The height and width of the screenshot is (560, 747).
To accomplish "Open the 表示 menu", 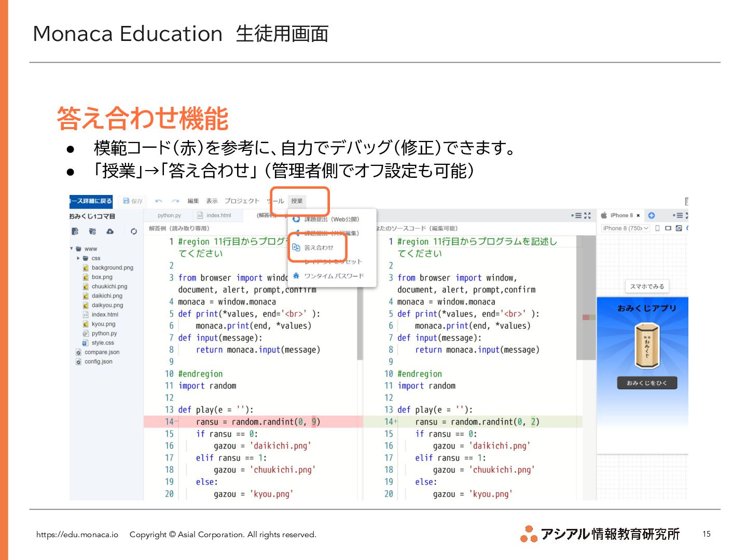I will click(212, 201).
